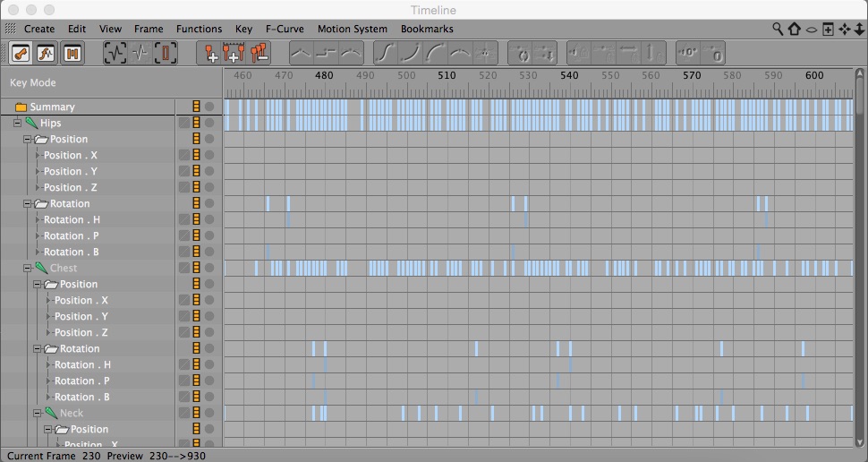The image size is (868, 462).
Task: Click the four-way move view icon
Action: pos(844,29)
